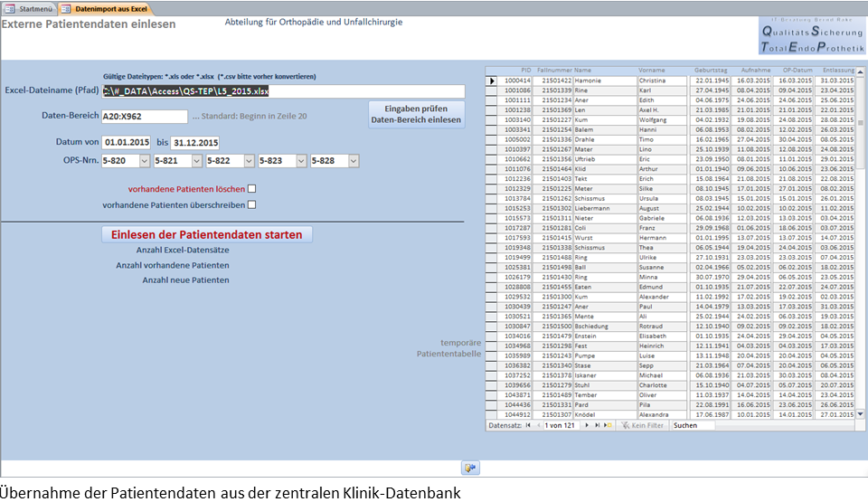
Task: Click the name cell 'Enstein'
Action: pyautogui.click(x=605, y=336)
